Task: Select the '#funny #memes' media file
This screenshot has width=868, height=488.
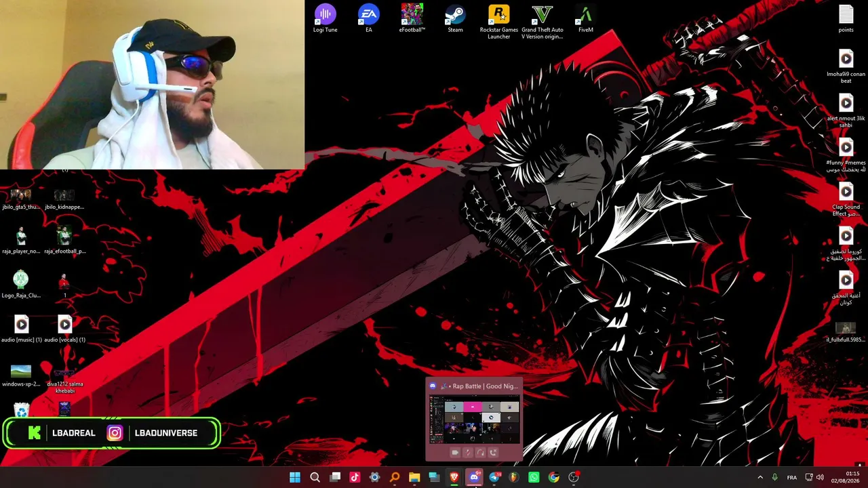Action: pos(846,155)
